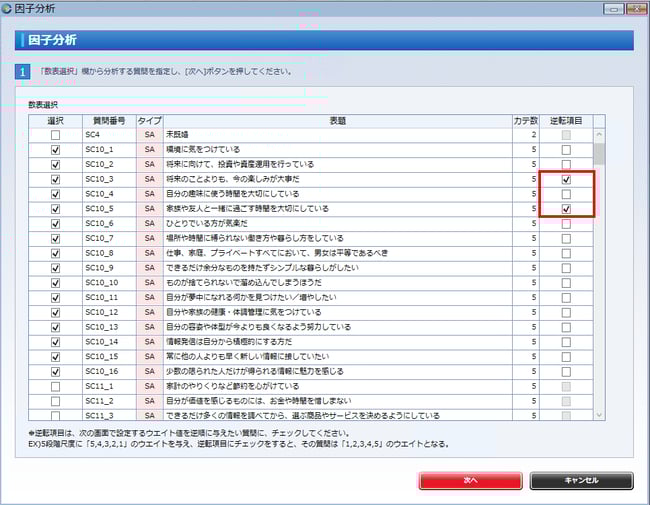Click the 選択 column header
Screen dimensions: 650x505
tap(55, 121)
